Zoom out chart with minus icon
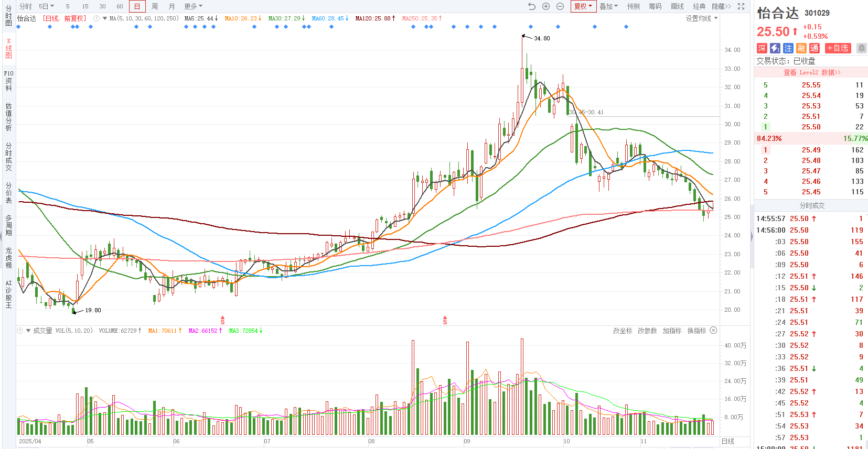The width and height of the screenshot is (868, 449). [560, 6]
